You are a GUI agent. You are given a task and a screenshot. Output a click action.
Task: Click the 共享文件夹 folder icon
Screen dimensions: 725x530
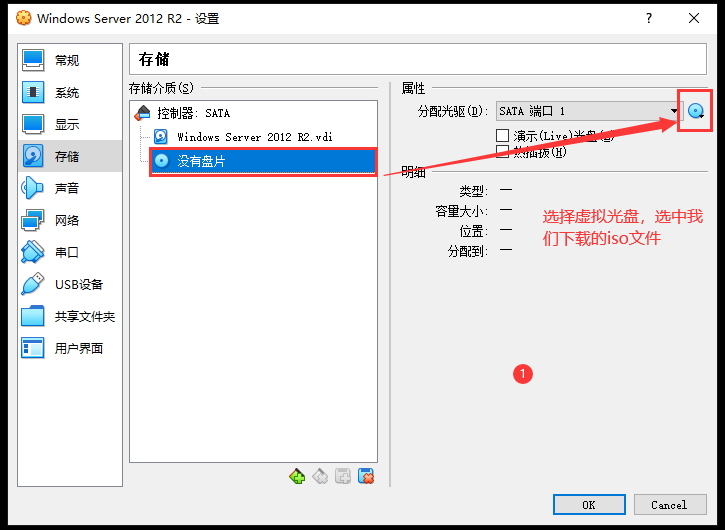pyautogui.click(x=32, y=316)
